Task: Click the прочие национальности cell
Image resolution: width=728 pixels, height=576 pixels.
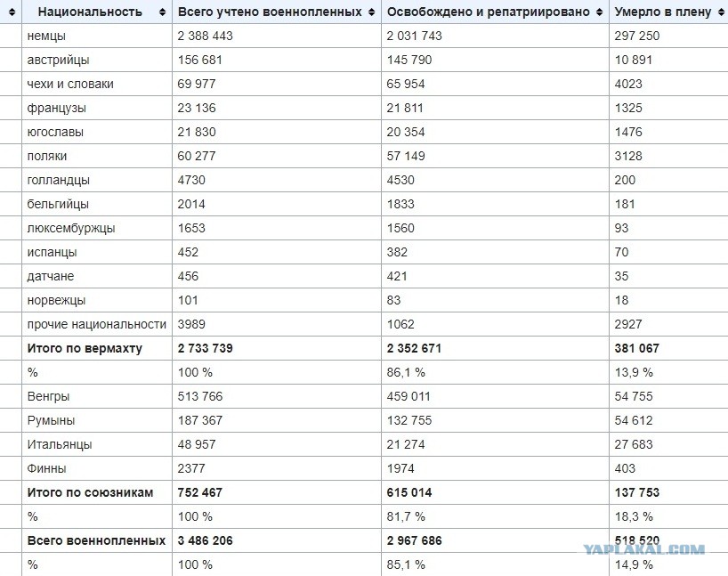Action: tap(97, 324)
